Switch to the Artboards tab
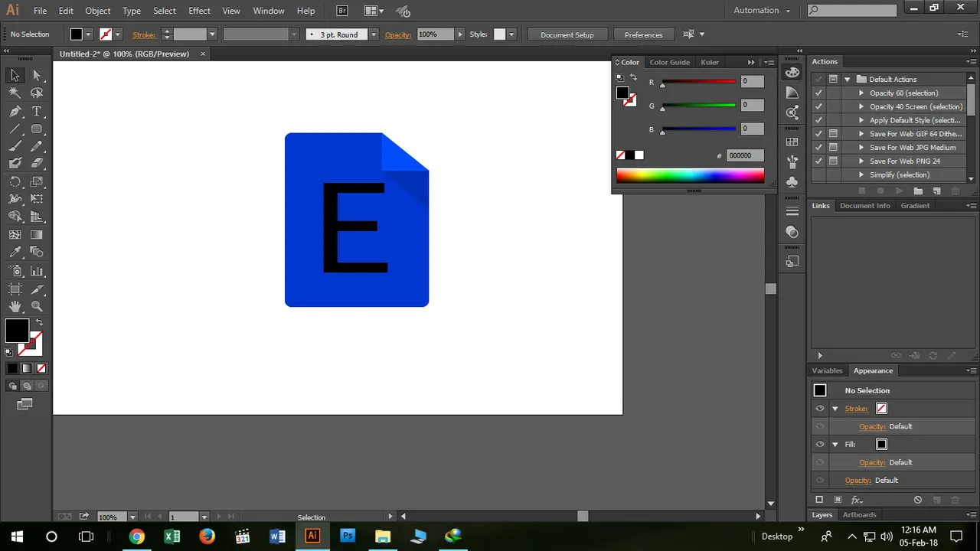Screen dimensions: 980x551 859,515
